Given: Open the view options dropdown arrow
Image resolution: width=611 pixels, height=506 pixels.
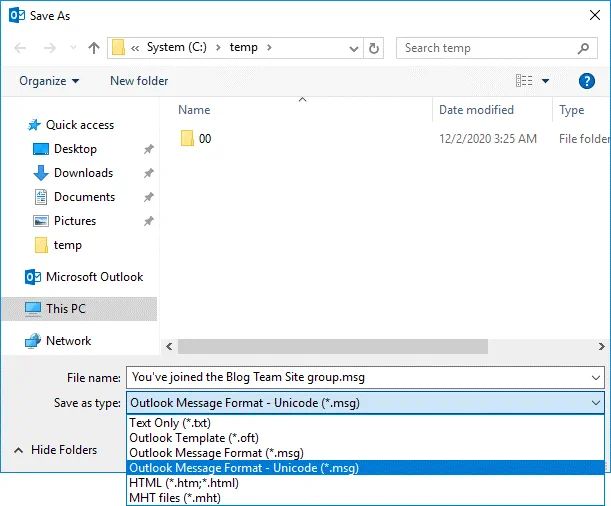Looking at the screenshot, I should click(545, 81).
